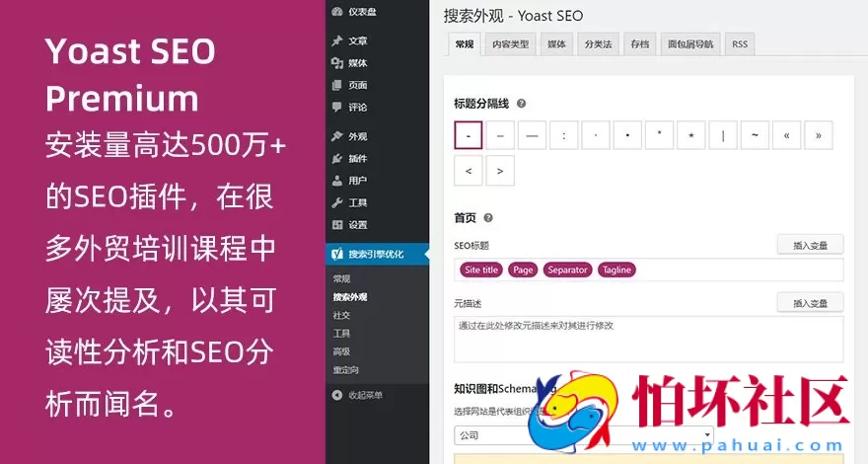Click the 页面 pages icon
The height and width of the screenshot is (464, 868).
tap(337, 85)
